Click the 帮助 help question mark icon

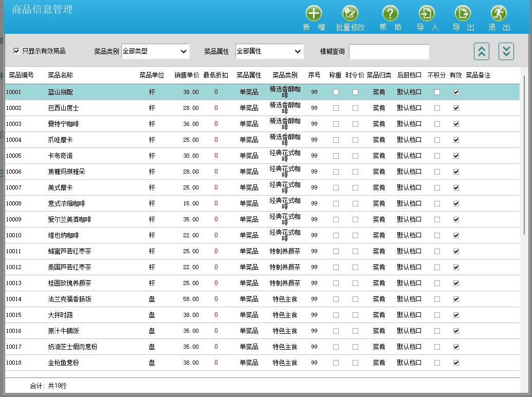point(390,14)
